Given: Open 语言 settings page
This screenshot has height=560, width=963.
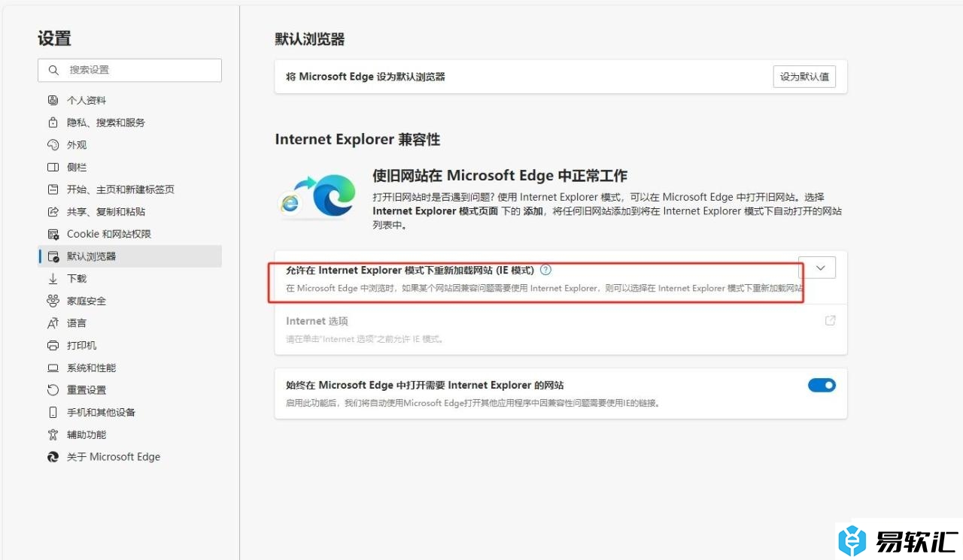Looking at the screenshot, I should [x=129, y=323].
